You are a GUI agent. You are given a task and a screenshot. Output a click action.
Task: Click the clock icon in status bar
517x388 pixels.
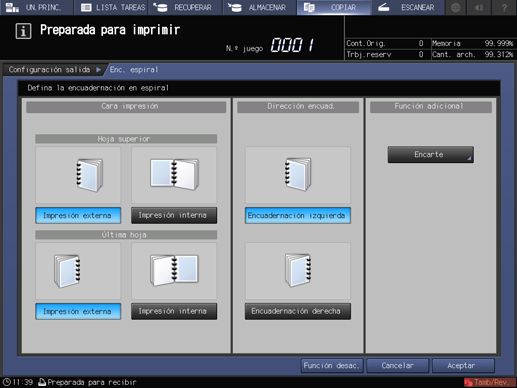pos(7,382)
